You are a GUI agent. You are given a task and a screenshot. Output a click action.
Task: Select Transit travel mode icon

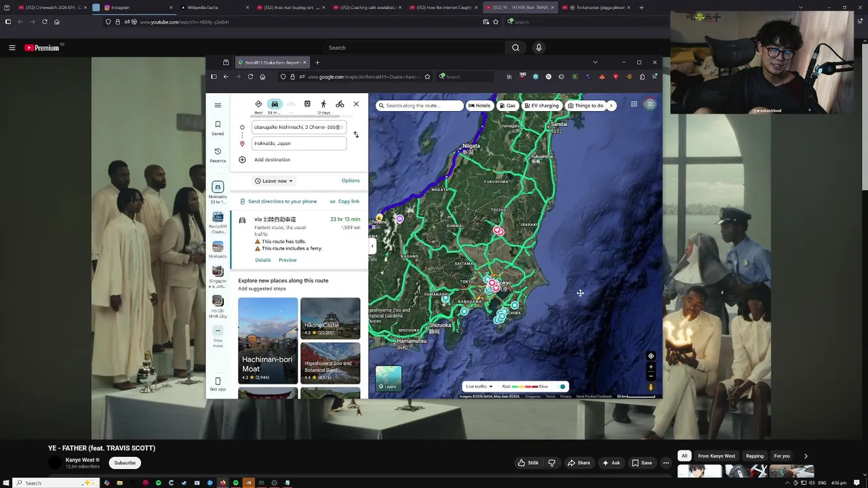point(307,104)
